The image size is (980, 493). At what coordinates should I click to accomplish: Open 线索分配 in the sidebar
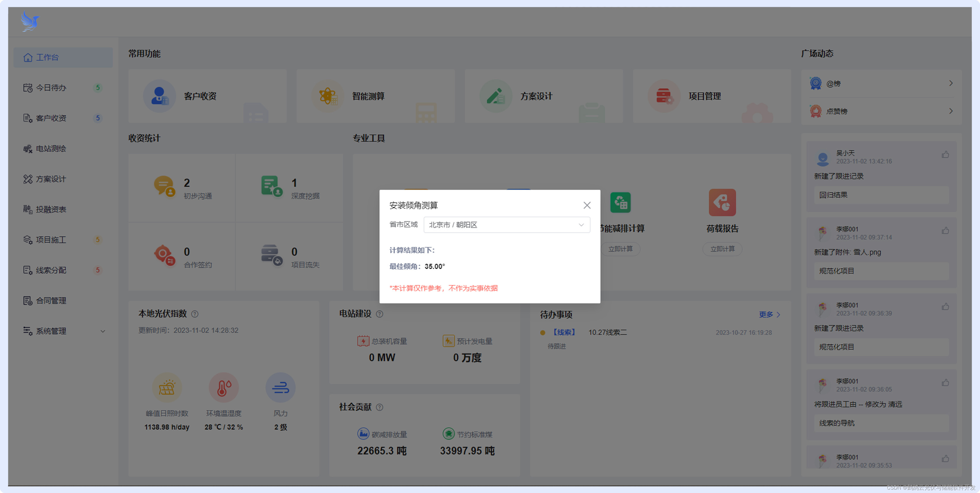pyautogui.click(x=63, y=271)
